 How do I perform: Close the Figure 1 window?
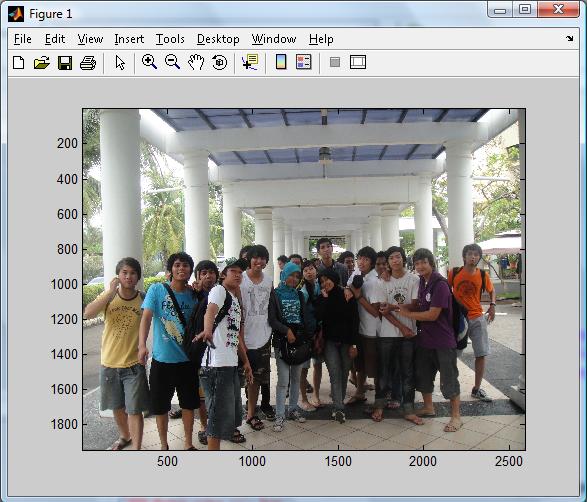(x=558, y=9)
